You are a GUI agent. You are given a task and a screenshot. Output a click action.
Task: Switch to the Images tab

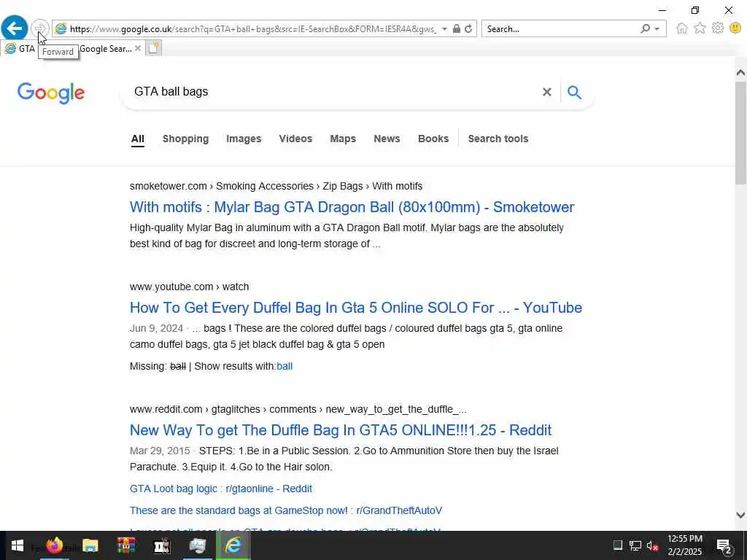click(x=244, y=139)
